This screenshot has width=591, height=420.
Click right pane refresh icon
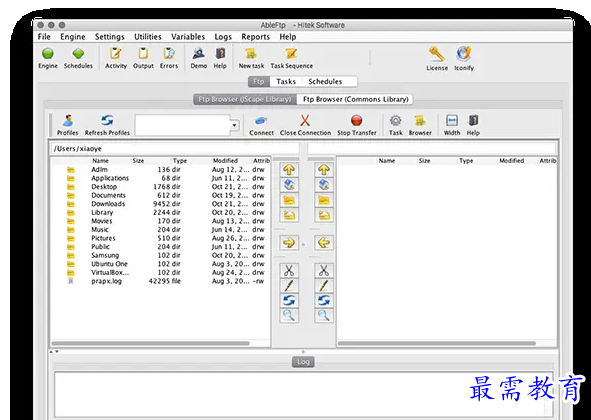pyautogui.click(x=324, y=300)
